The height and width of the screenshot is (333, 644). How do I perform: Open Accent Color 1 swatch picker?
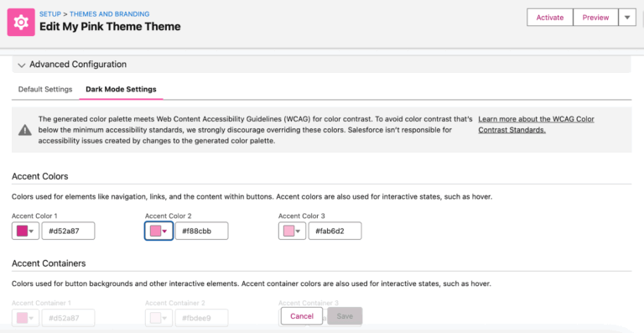(25, 231)
